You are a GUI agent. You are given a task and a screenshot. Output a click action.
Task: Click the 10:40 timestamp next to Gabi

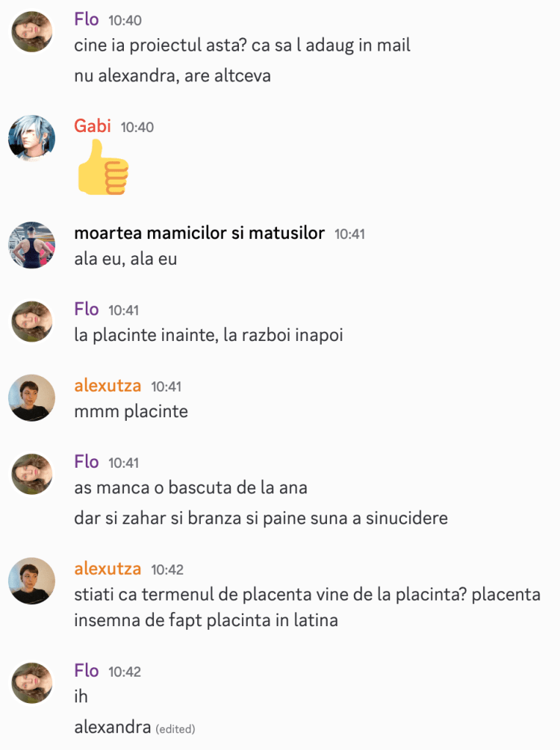[137, 128]
